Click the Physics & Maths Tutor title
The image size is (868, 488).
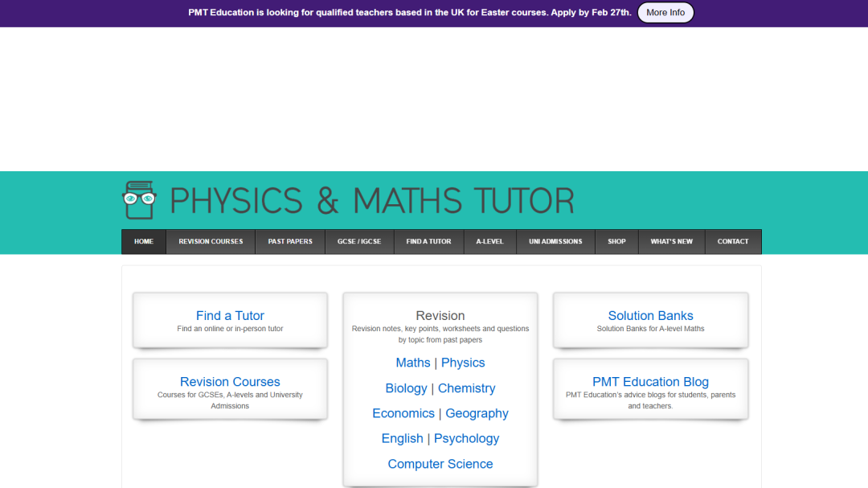tap(372, 201)
